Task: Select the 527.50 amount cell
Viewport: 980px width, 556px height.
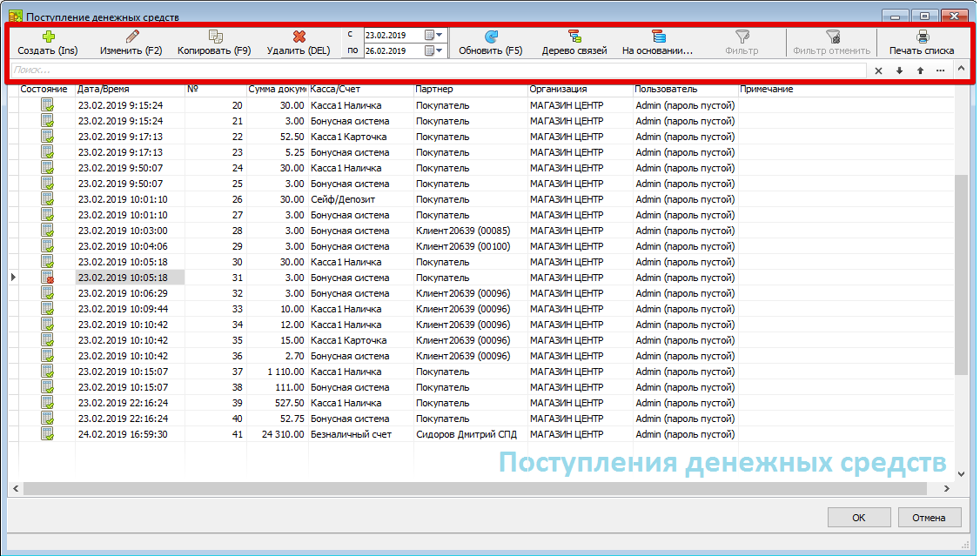Action: coord(277,403)
